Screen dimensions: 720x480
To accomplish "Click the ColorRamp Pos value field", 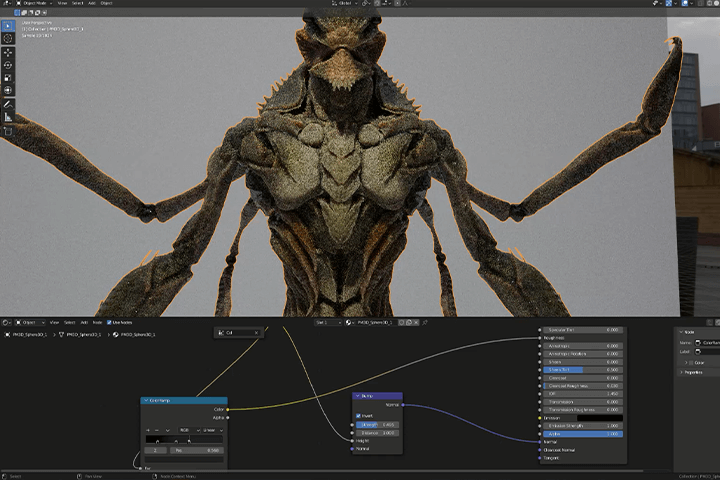I will point(197,451).
